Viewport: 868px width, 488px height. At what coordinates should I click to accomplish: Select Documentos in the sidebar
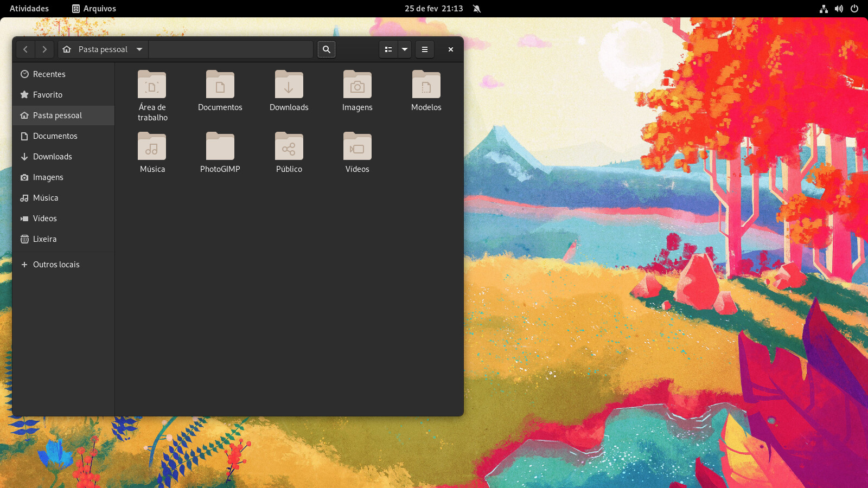click(x=63, y=136)
